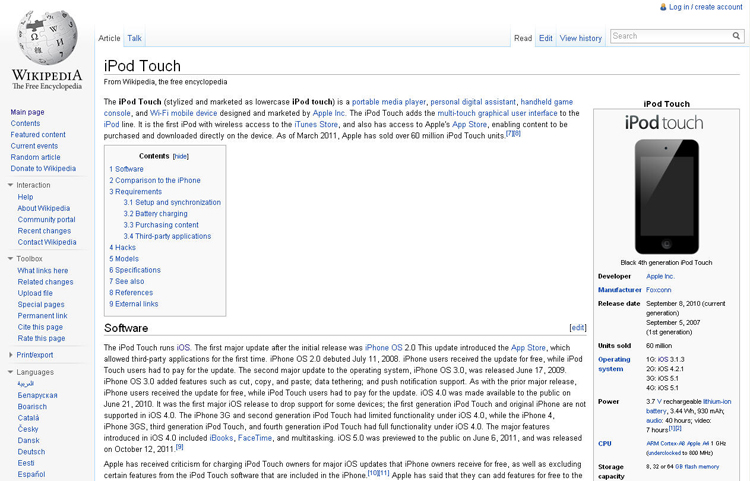Hide the Contents table
This screenshot has height=481, width=750.
(x=181, y=156)
